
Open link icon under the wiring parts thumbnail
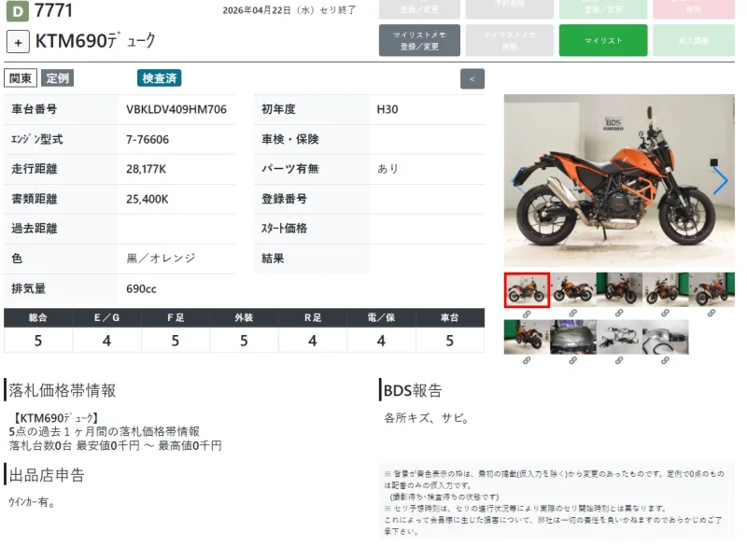619,360
